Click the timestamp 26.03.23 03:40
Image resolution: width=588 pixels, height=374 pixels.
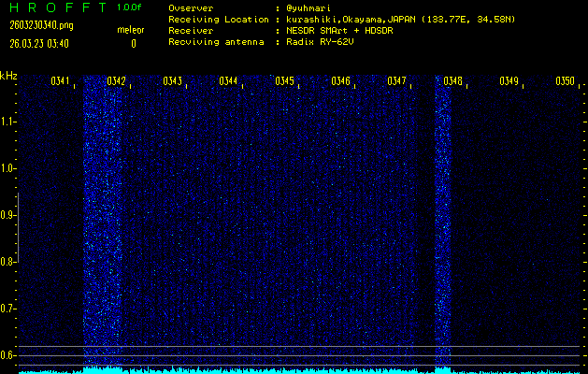pos(39,44)
